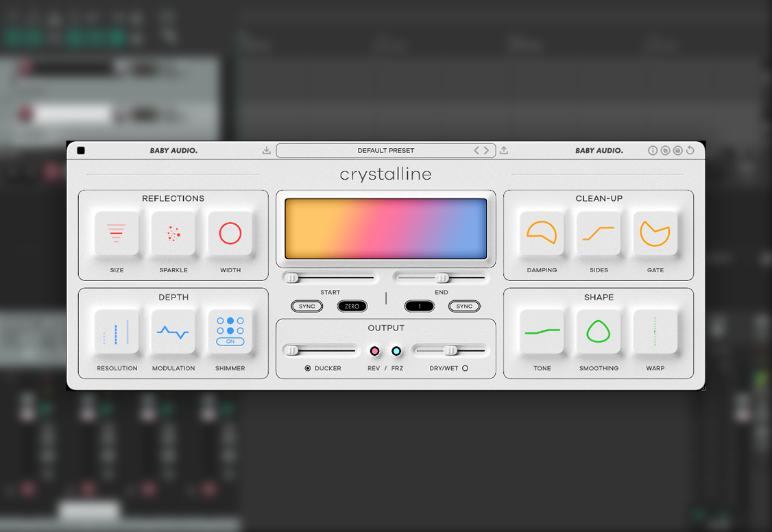Screen dimensions: 772x532
Task: Click the SPARKLE dotted control
Action: coord(173,233)
